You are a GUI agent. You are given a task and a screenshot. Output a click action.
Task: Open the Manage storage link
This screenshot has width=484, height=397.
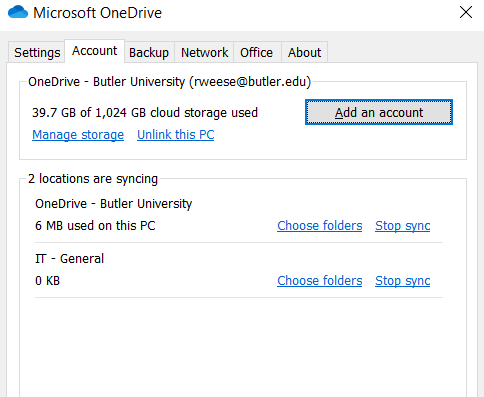pyautogui.click(x=78, y=135)
